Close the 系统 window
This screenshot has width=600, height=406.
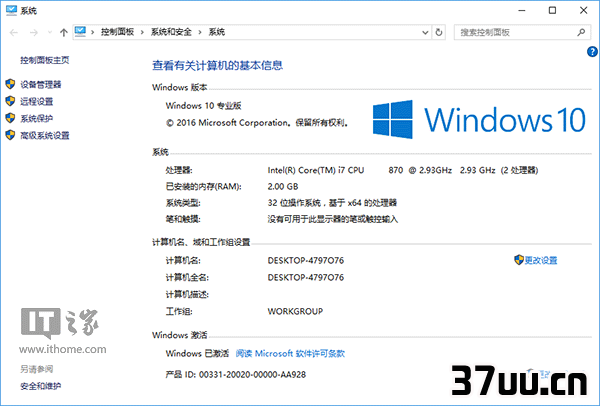point(583,10)
